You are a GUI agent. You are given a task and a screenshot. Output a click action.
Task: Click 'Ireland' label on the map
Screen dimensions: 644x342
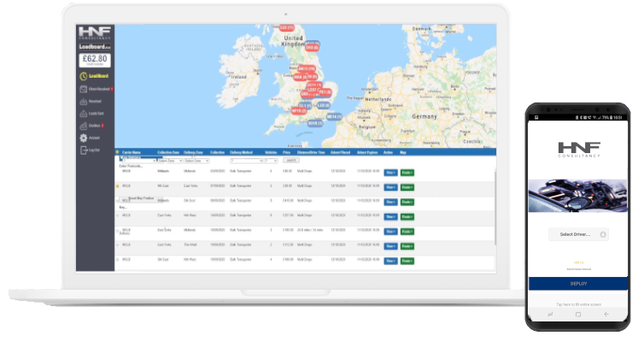click(x=238, y=77)
